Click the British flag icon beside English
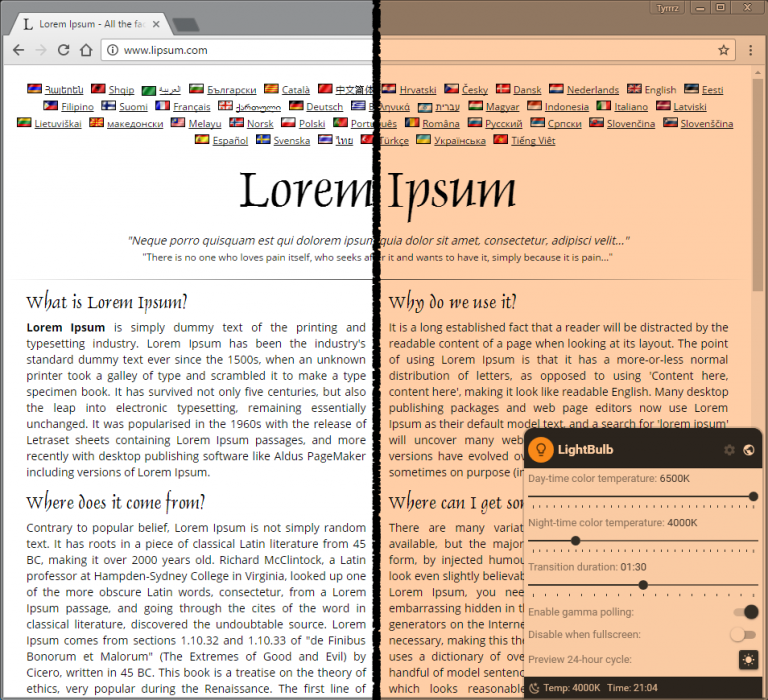Image resolution: width=768 pixels, height=700 pixels. (634, 88)
